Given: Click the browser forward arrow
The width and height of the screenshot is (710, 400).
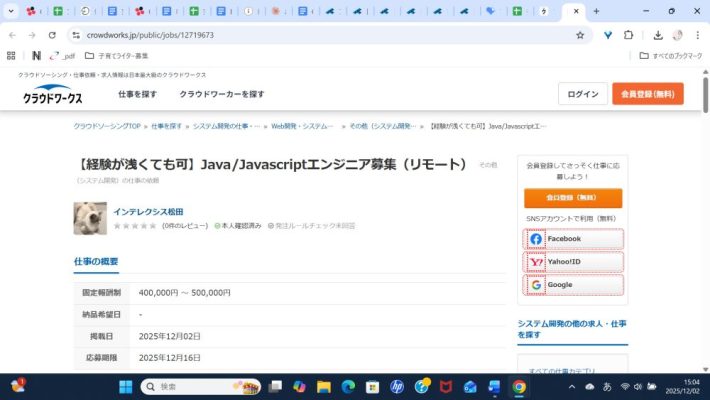Looking at the screenshot, I should pyautogui.click(x=32, y=35).
